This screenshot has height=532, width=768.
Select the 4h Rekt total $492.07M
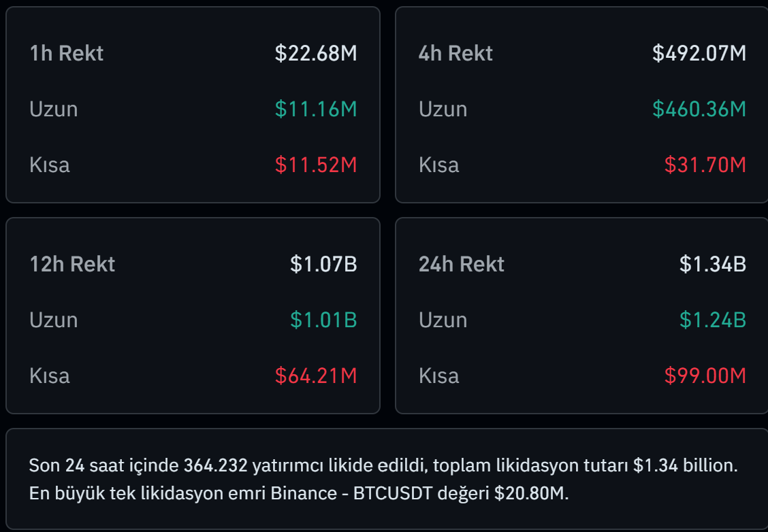tap(699, 53)
